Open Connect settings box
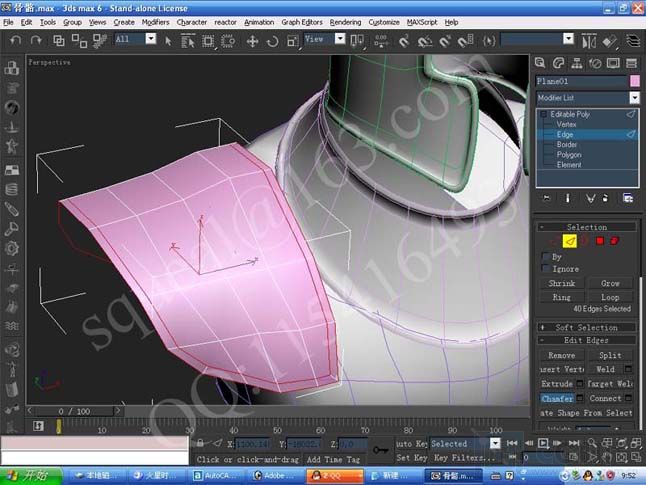This screenshot has height=485, width=646. [628, 398]
